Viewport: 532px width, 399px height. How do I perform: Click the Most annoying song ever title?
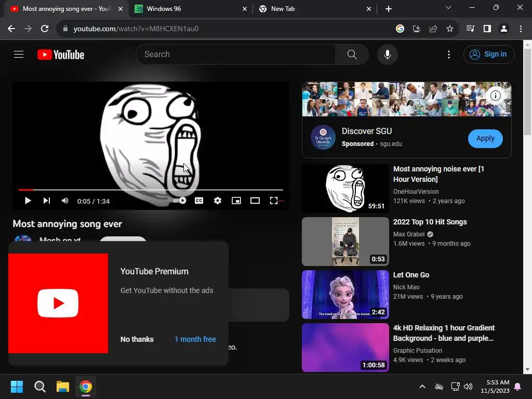tap(67, 224)
